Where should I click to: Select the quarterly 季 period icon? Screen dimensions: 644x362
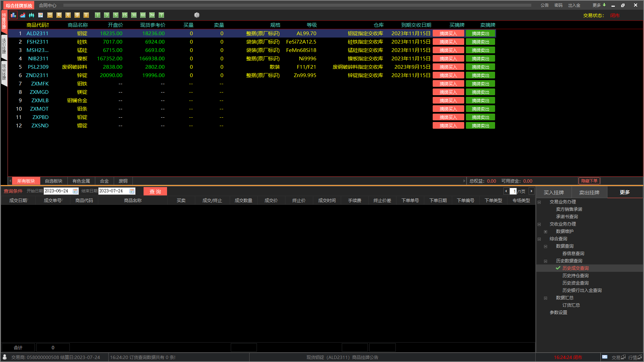(x=77, y=15)
